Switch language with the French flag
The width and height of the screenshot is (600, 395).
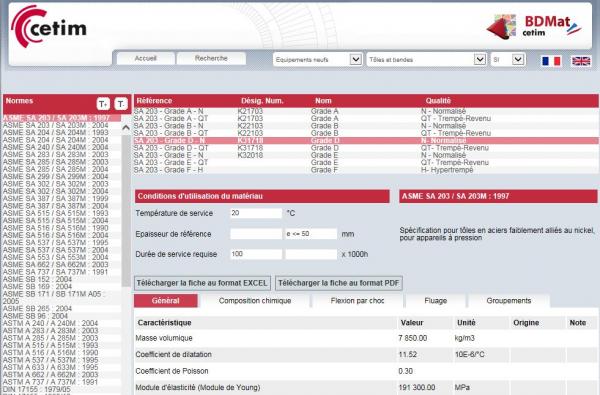click(551, 61)
